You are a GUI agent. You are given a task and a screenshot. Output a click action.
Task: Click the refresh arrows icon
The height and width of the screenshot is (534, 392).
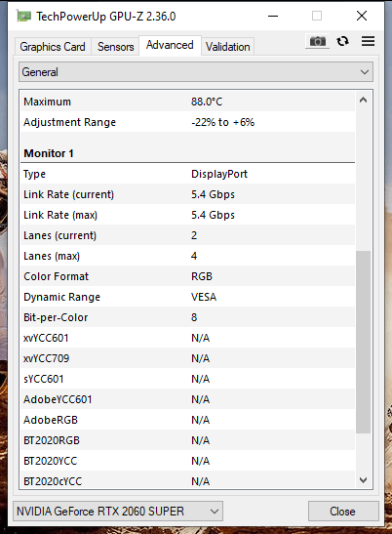point(342,41)
